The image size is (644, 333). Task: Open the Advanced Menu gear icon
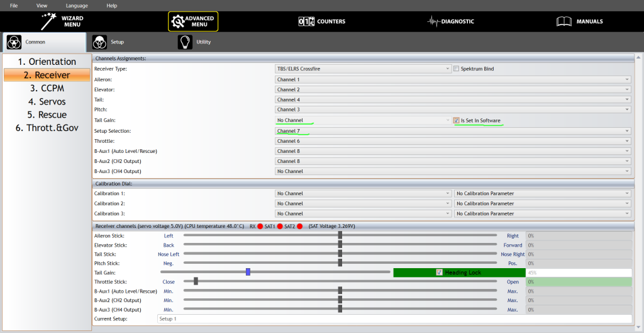tap(178, 21)
